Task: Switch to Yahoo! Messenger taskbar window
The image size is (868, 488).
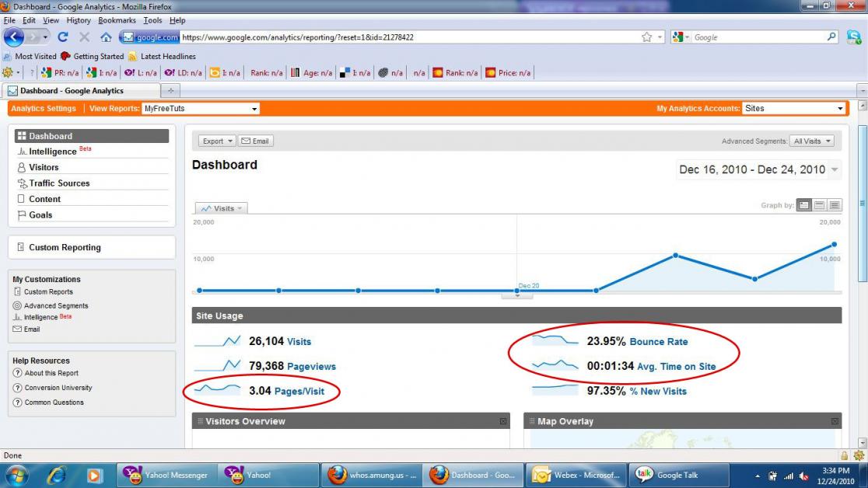Action: pyautogui.click(x=167, y=476)
